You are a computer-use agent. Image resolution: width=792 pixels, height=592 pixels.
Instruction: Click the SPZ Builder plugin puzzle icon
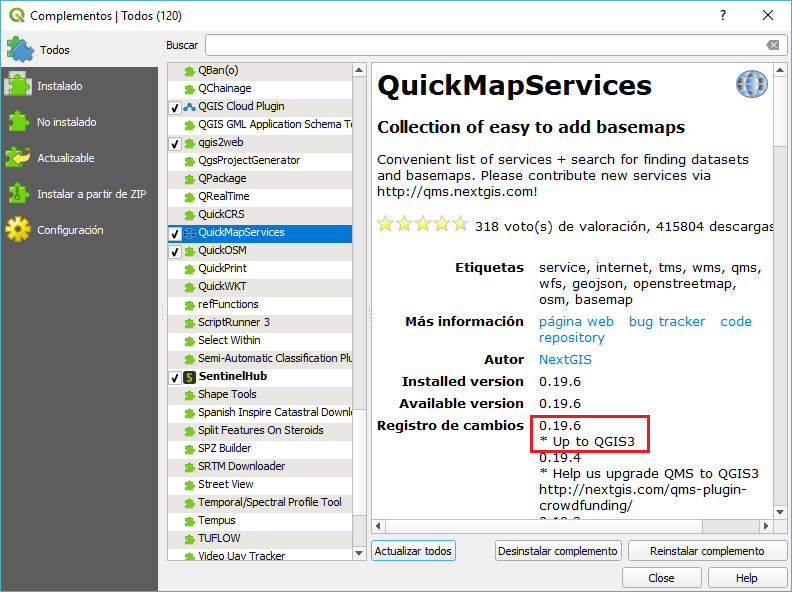[x=189, y=449]
